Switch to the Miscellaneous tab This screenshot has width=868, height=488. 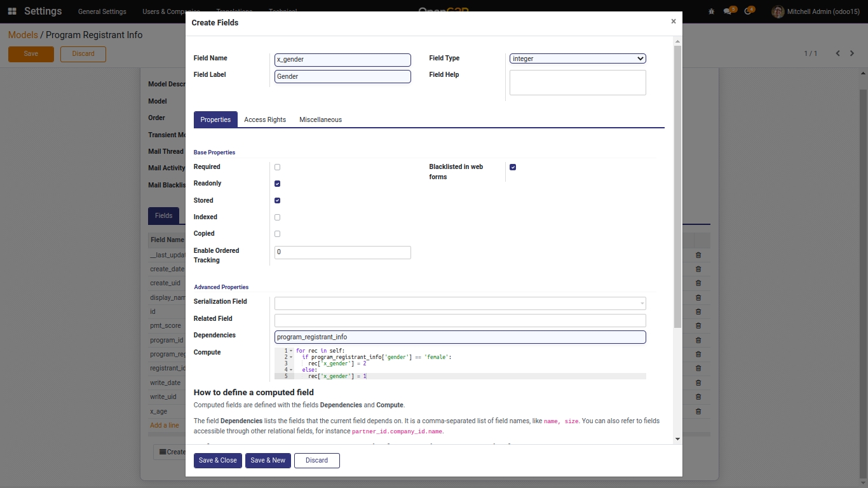320,119
